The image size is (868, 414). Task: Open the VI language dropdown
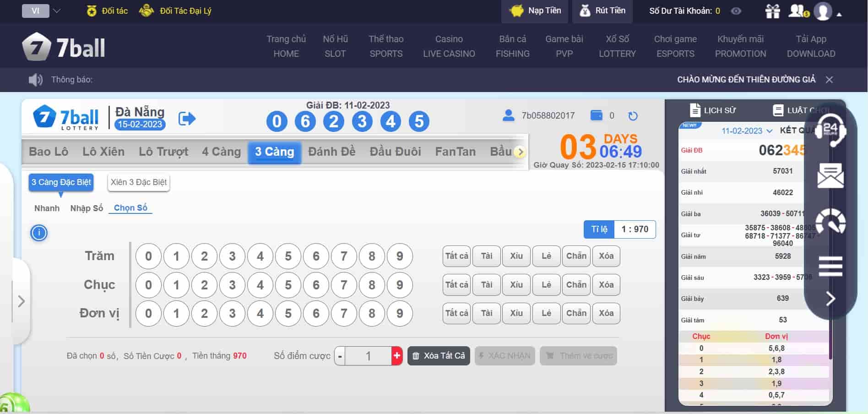43,11
